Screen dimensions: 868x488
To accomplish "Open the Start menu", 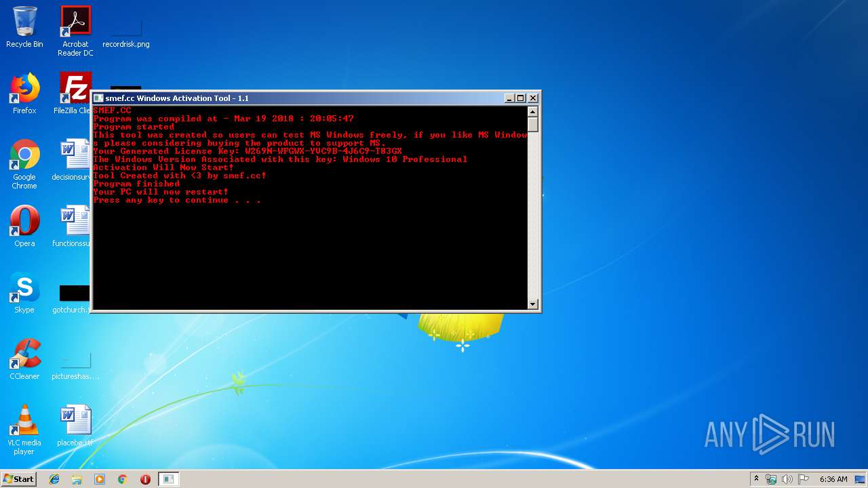I will pyautogui.click(x=18, y=479).
